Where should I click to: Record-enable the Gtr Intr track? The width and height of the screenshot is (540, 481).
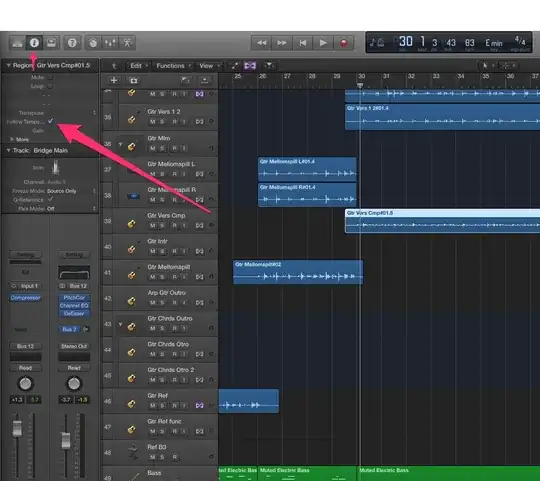coord(175,251)
